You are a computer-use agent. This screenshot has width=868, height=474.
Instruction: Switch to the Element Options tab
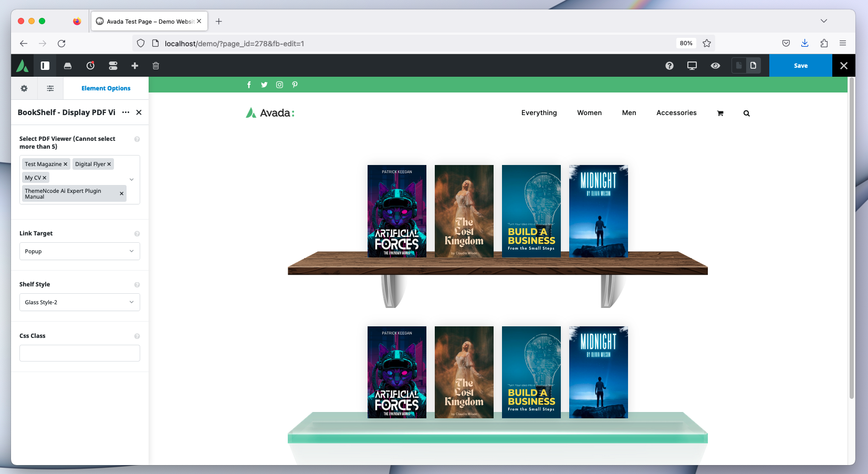[x=106, y=88]
